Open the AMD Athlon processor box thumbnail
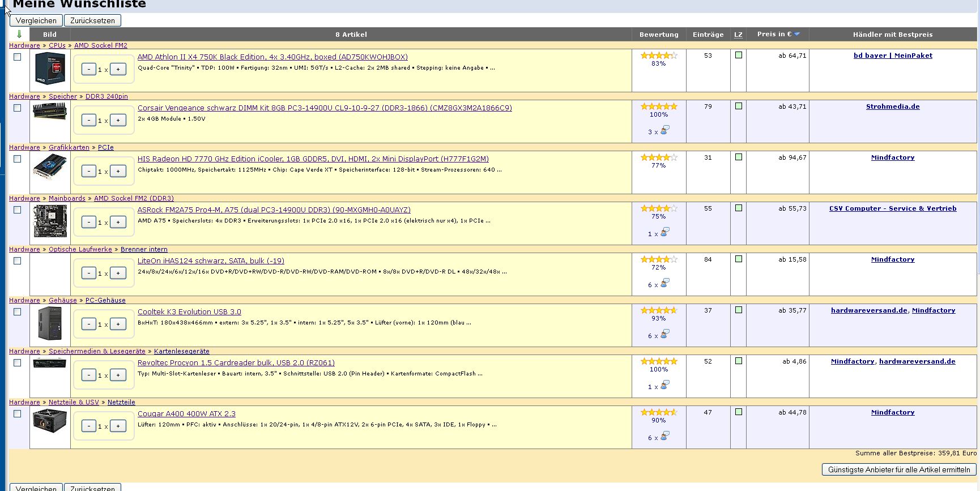 click(x=50, y=69)
